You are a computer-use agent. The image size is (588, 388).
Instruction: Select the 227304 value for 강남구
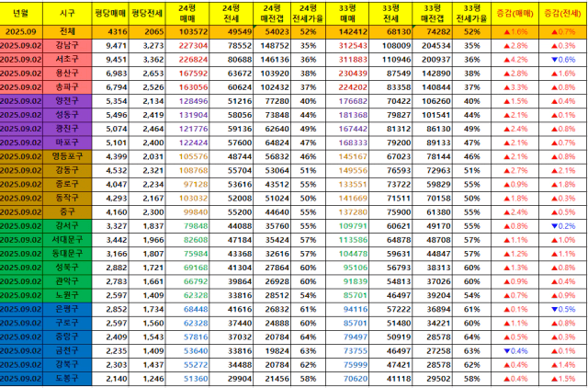(187, 46)
